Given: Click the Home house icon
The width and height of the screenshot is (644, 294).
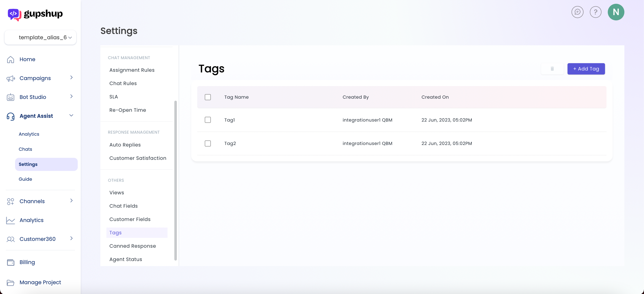Looking at the screenshot, I should point(11,59).
